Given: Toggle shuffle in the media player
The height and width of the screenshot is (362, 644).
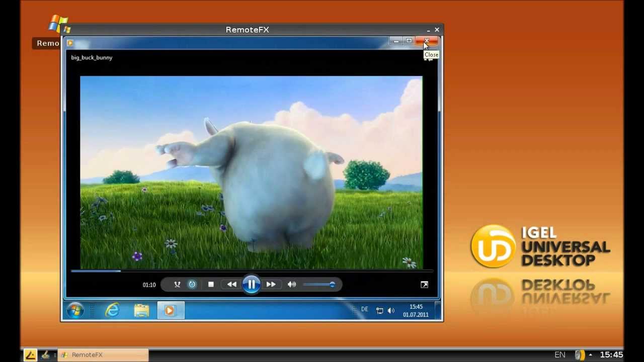Looking at the screenshot, I should coord(177,285).
